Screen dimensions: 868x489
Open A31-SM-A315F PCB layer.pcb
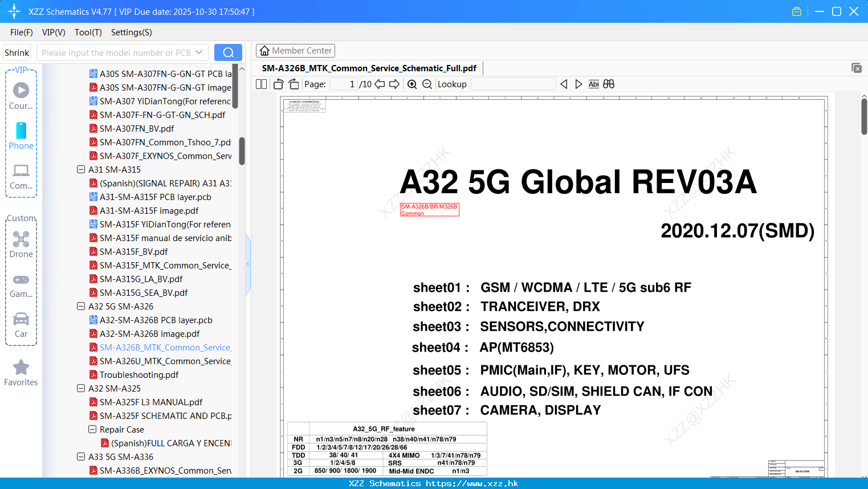pyautogui.click(x=150, y=197)
